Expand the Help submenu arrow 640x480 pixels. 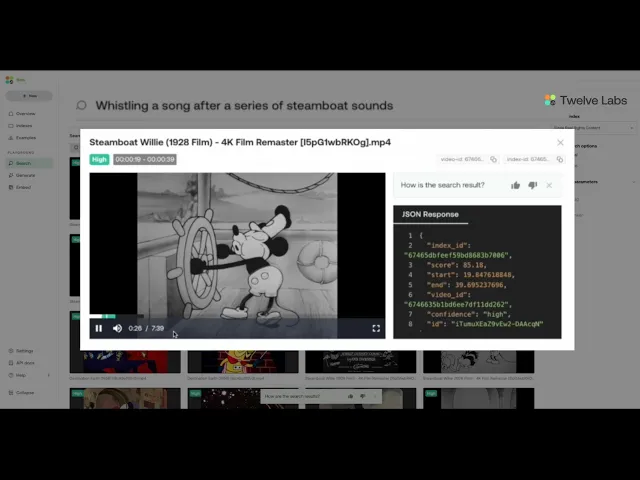tap(49, 375)
